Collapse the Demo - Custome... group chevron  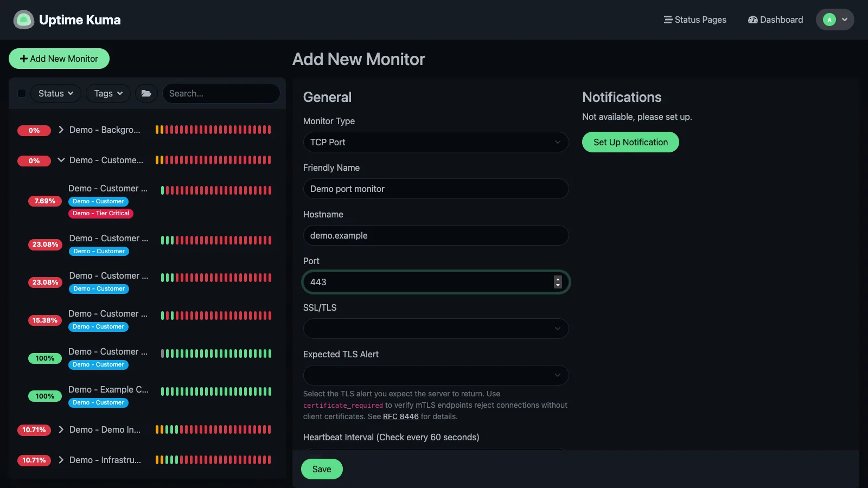(61, 160)
